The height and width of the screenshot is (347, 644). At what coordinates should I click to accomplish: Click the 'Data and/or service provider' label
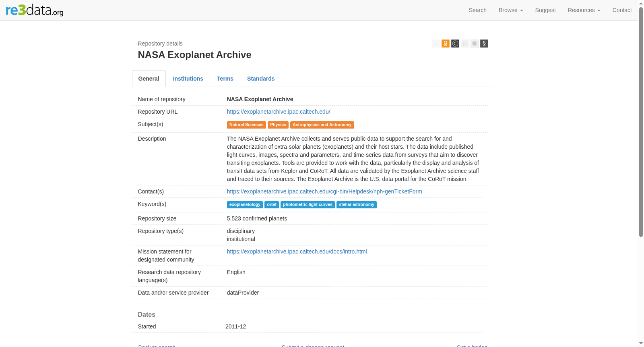coord(173,293)
